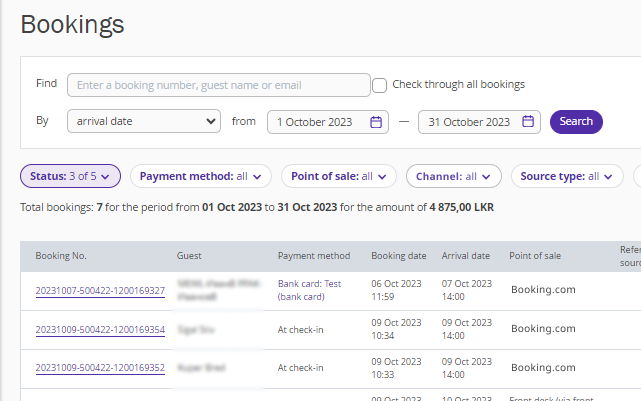The height and width of the screenshot is (401, 641).
Task: Click the Booking No. column header
Action: coord(61,256)
